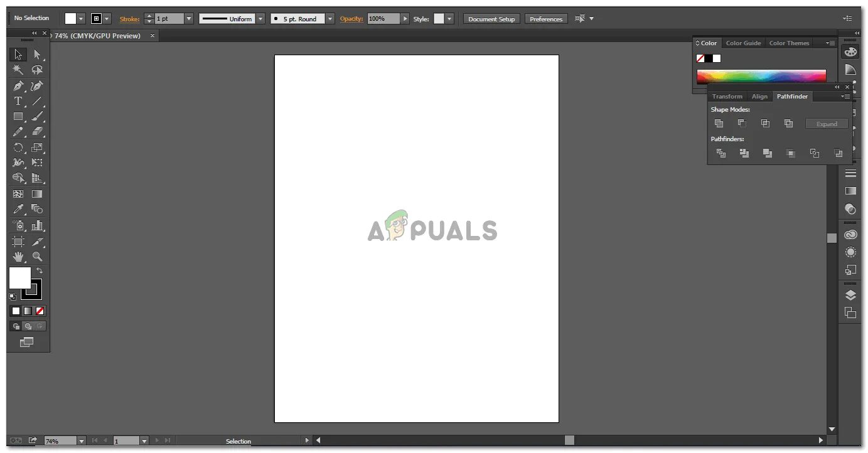Image resolution: width=868 pixels, height=453 pixels.
Task: Open the Preferences button
Action: click(x=546, y=19)
